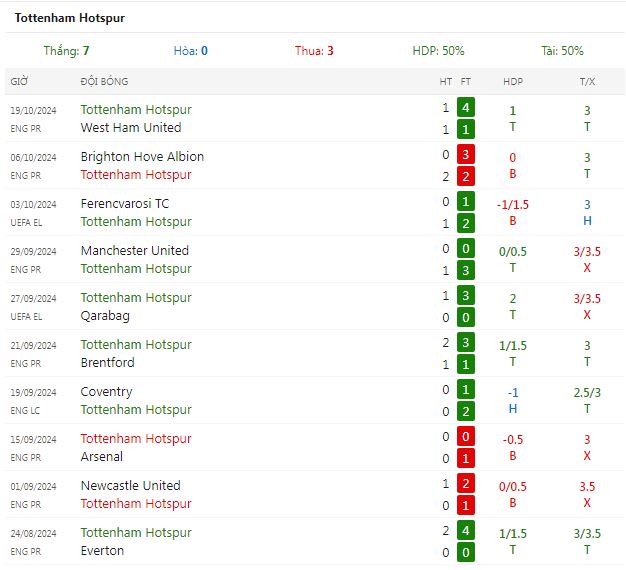
Task: Click the ĐỘI BÓNG column header
Action: (x=104, y=81)
